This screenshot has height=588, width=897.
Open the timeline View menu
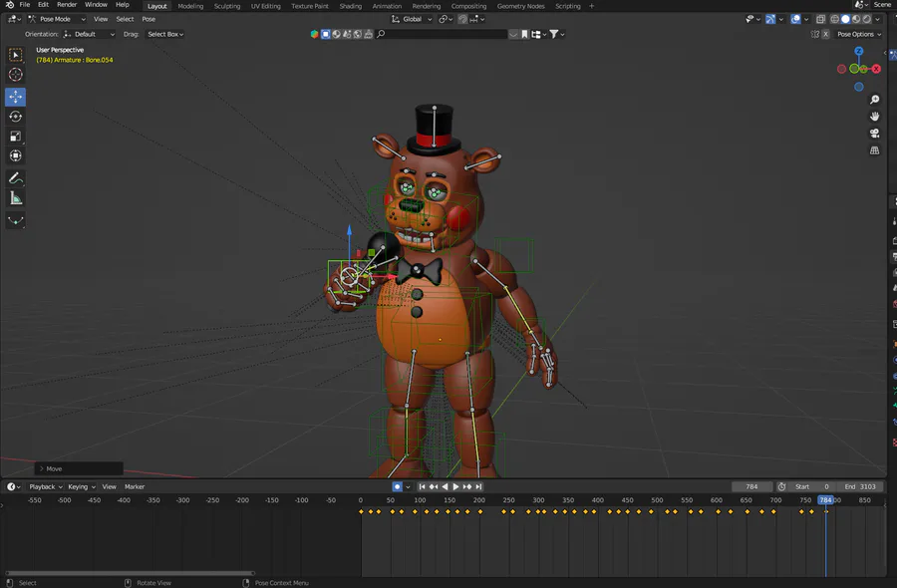point(109,486)
